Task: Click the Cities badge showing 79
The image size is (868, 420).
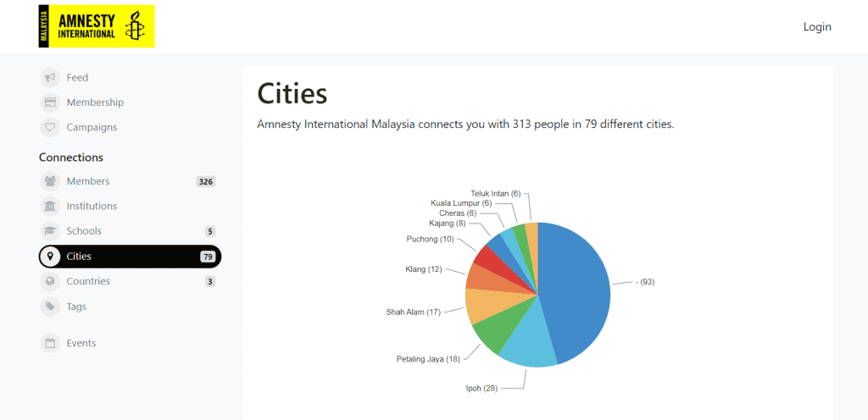Action: tap(208, 257)
